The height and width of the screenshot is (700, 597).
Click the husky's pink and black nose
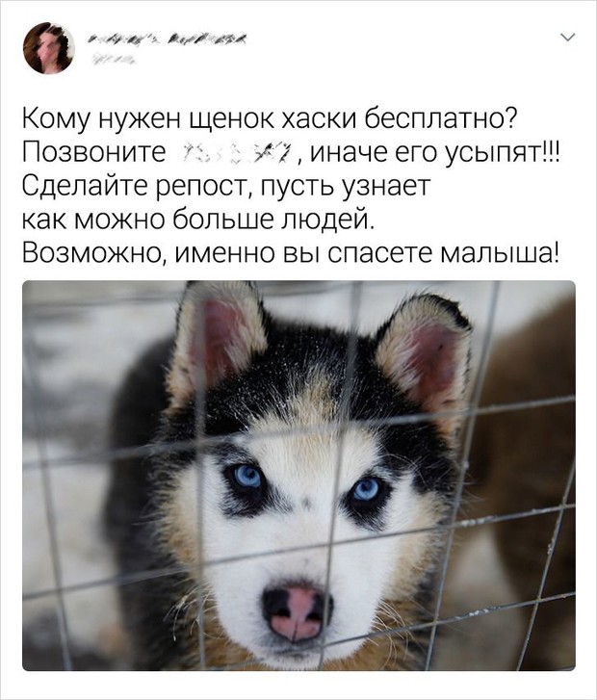(297, 613)
